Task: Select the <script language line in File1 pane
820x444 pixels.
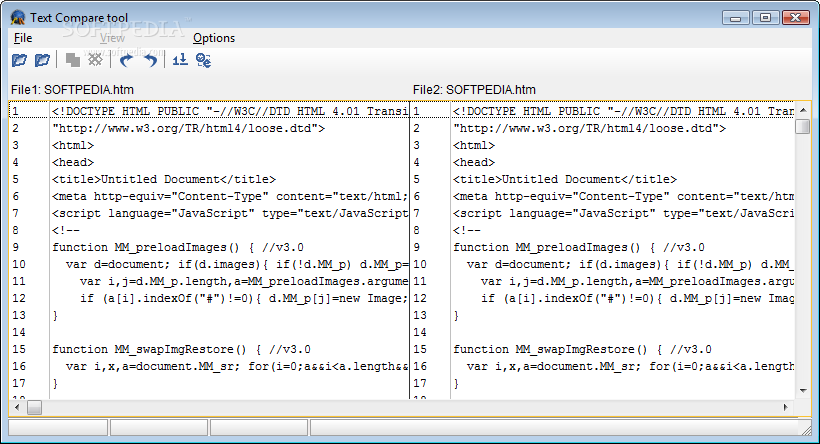Action: click(x=230, y=213)
